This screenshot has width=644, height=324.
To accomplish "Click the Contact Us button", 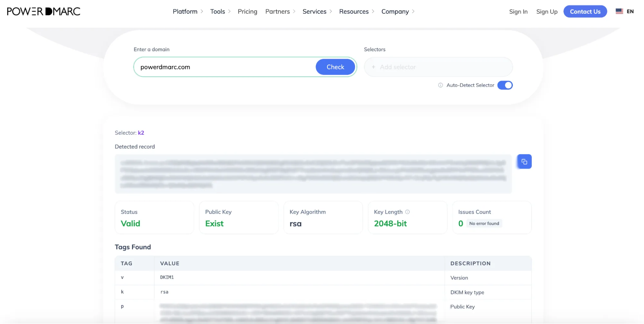I will (x=585, y=11).
